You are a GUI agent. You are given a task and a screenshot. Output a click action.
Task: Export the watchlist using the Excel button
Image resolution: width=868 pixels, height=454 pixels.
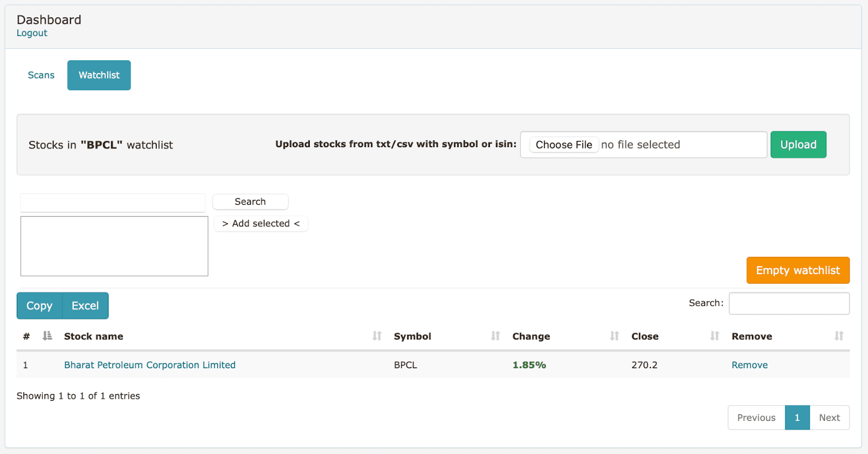coord(85,306)
